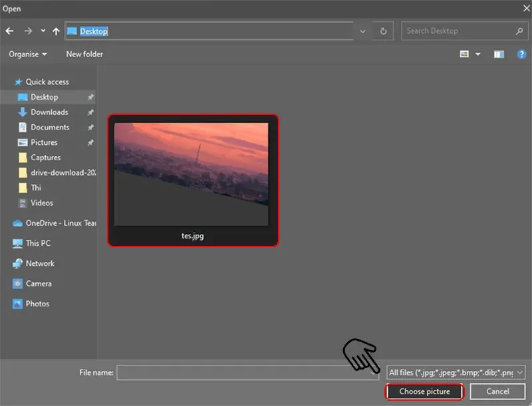Open the Downloads folder in Quick access
Image resolution: width=532 pixels, height=406 pixels.
coord(49,112)
